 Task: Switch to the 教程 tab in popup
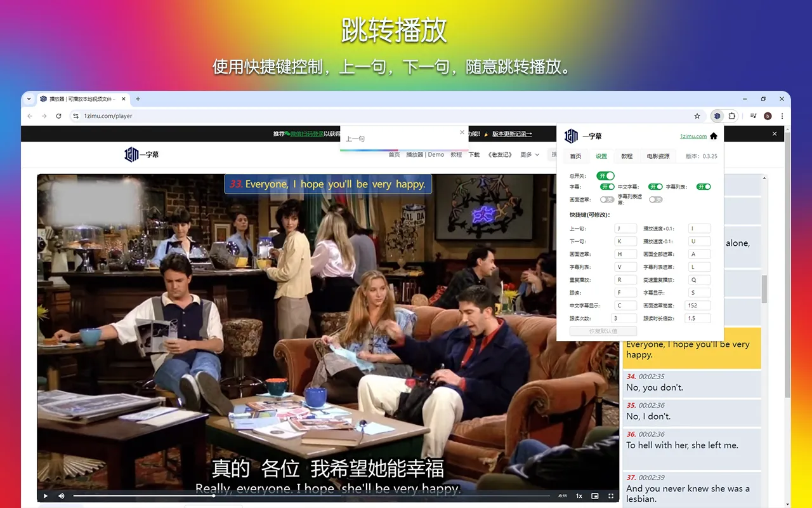[x=627, y=156]
